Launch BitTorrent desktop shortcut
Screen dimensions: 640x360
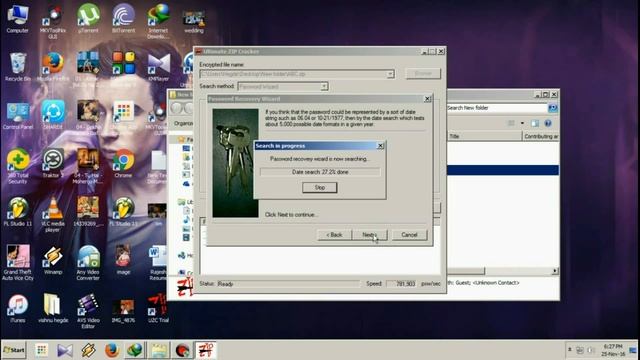tap(123, 19)
